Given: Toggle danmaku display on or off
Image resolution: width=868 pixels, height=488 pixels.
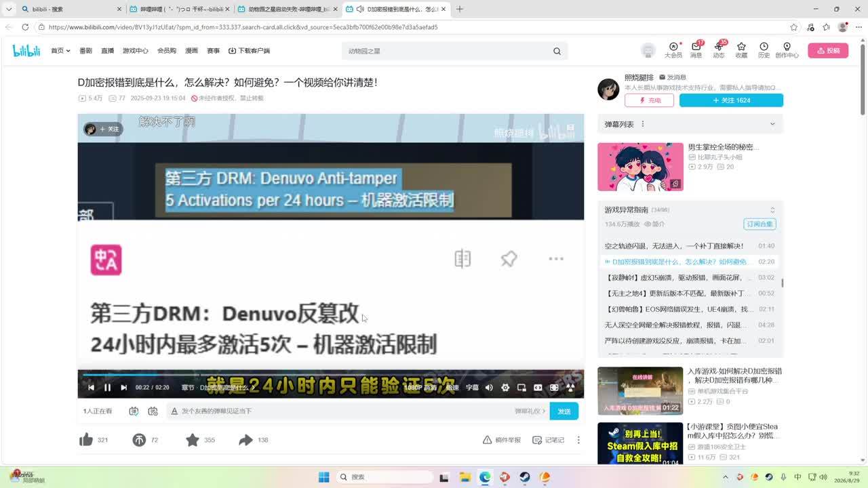Looking at the screenshot, I should 134,411.
